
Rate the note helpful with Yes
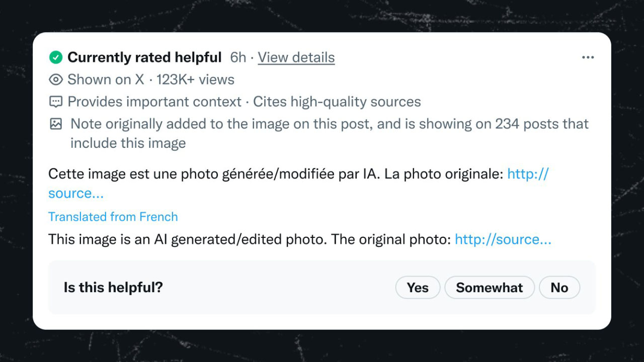click(x=418, y=288)
